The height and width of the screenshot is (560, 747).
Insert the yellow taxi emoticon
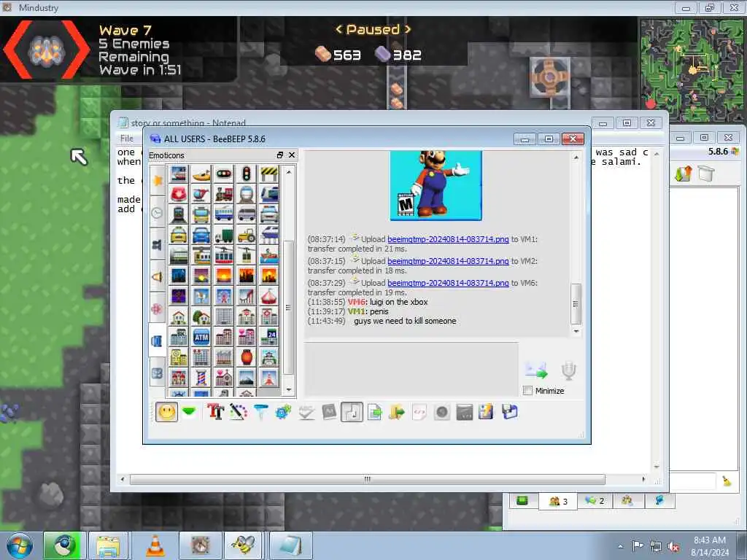[x=179, y=235]
